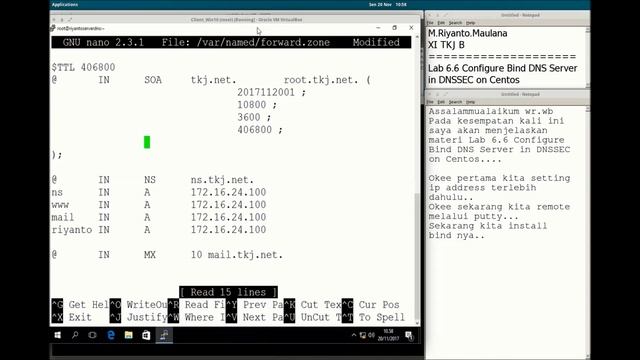Click nano header 'File: /var/named/forward.zone'

coord(245,42)
